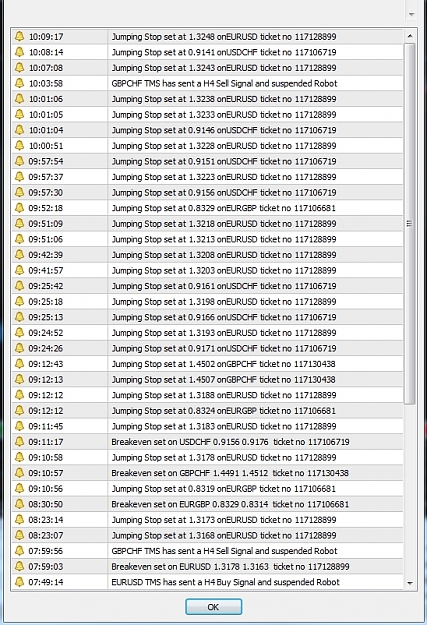Viewport: 427px width, 625px height.
Task: Click the bell icon for the 10:09:17 alert
Action: click(x=19, y=37)
